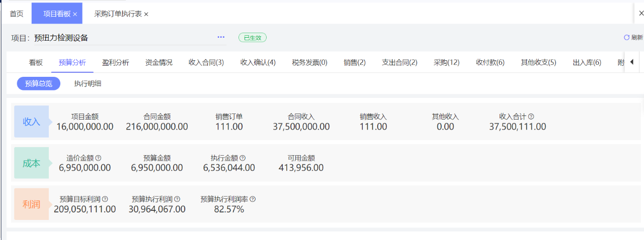Click the 可用金额 value 413,956.00

tap(301, 168)
